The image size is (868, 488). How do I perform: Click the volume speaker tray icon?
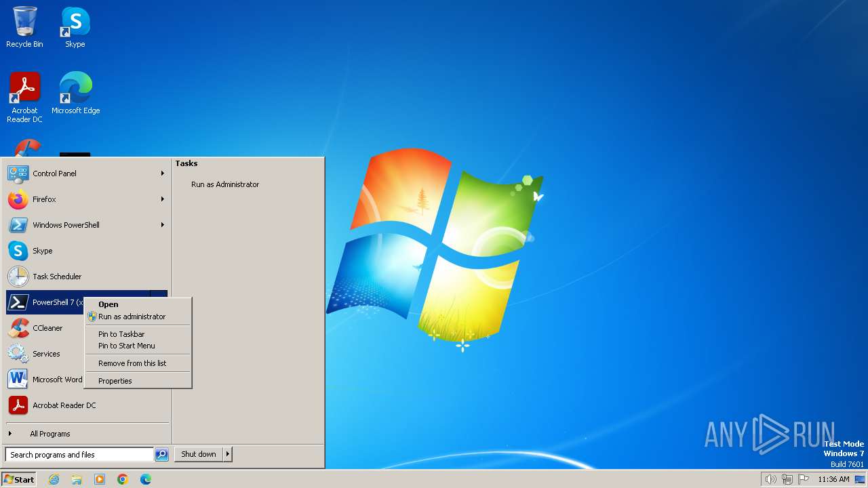(770, 479)
